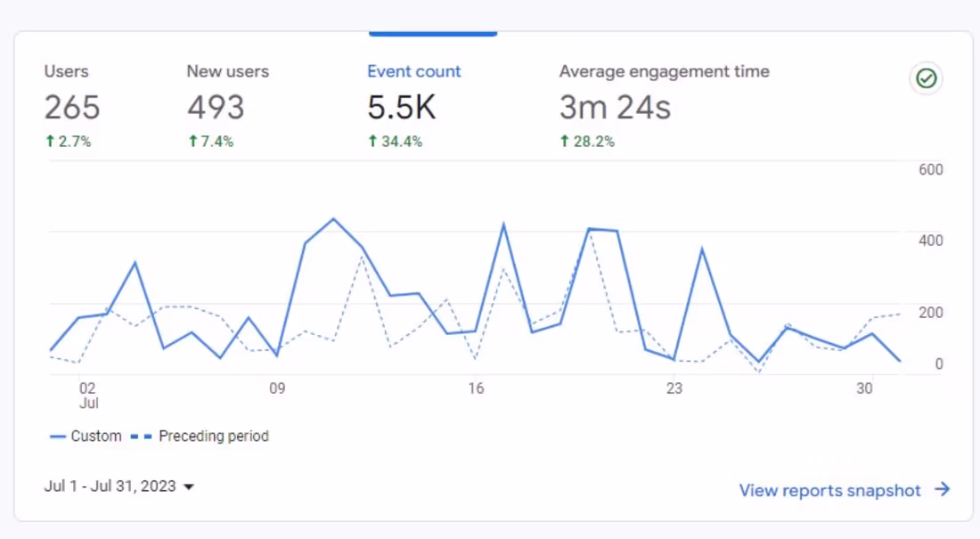Image resolution: width=980 pixels, height=539 pixels.
Task: Click the up arrow next to 28.2%
Action: [x=563, y=141]
